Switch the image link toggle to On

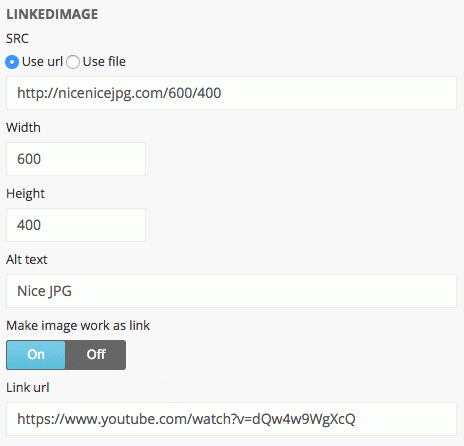[36, 355]
